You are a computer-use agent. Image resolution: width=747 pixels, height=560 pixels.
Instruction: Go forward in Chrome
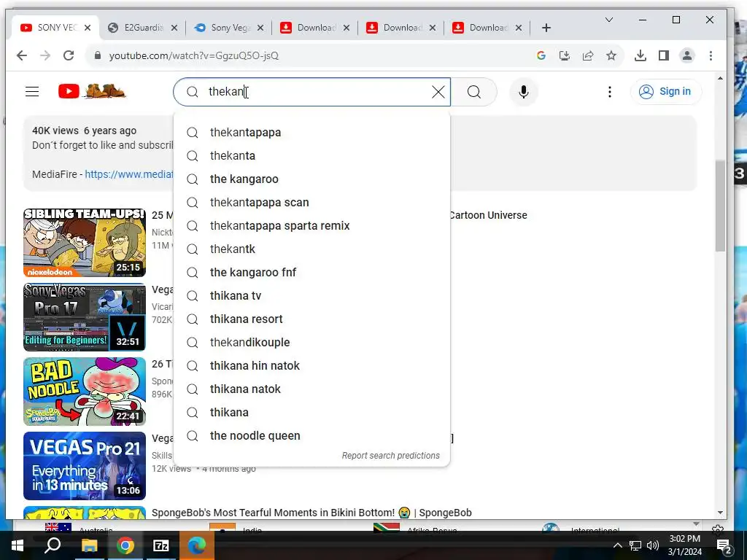[x=45, y=55]
